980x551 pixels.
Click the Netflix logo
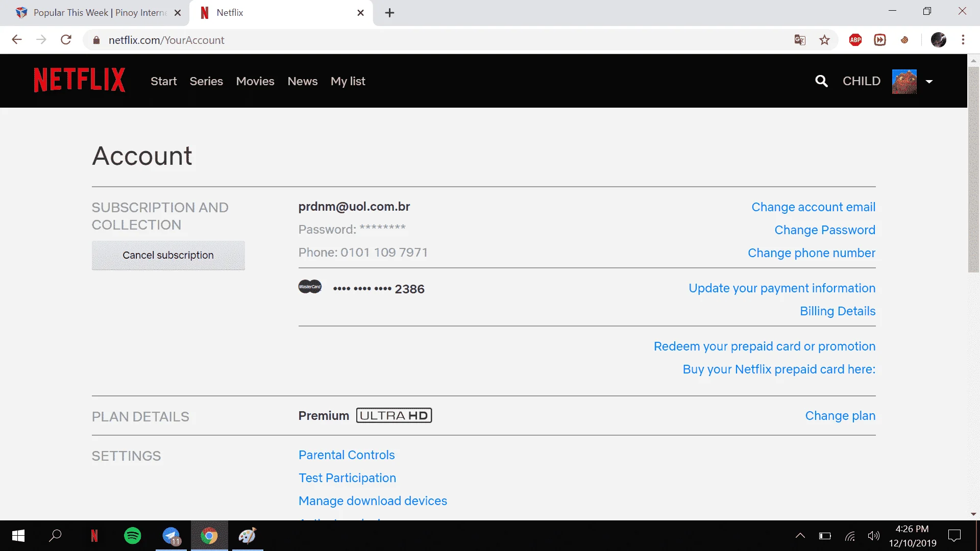tap(79, 80)
